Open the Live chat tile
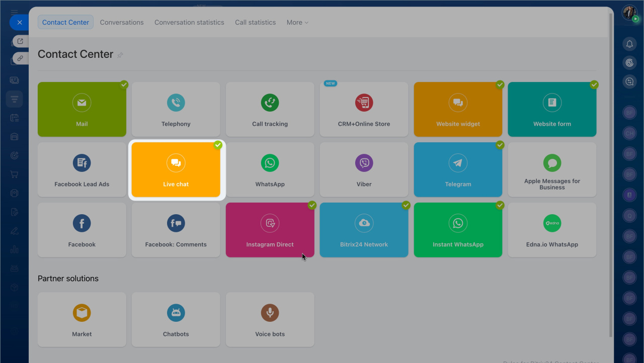The width and height of the screenshot is (644, 363). tap(176, 170)
